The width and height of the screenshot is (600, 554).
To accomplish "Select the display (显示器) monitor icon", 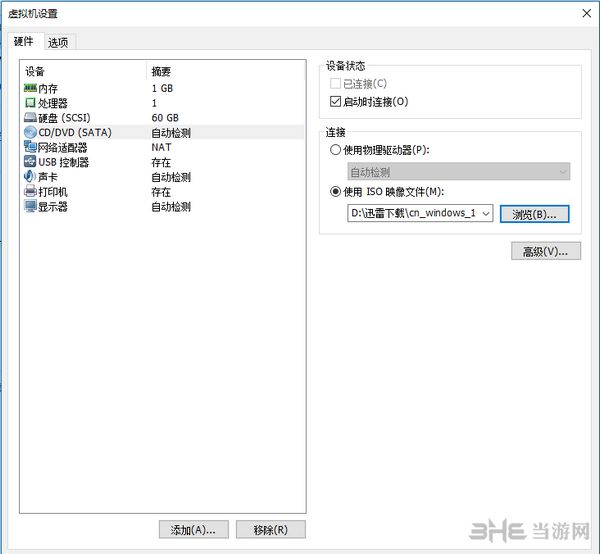I will pos(30,206).
